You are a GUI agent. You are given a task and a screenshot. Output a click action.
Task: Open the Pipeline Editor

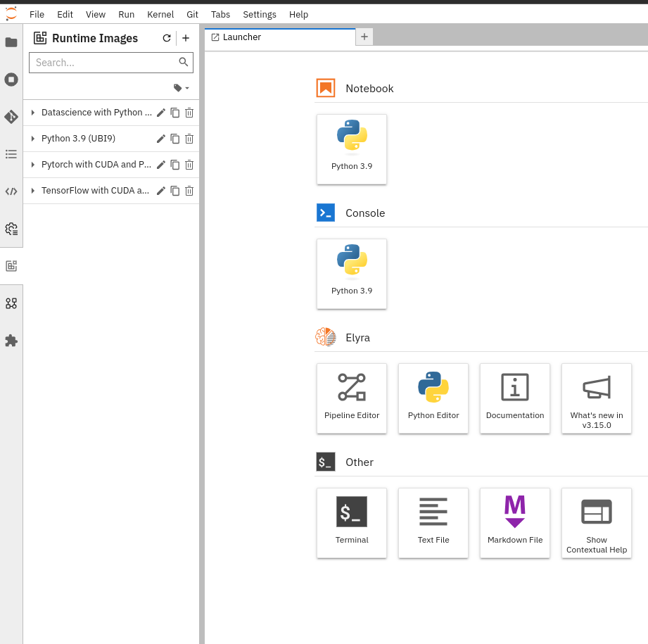tap(352, 398)
